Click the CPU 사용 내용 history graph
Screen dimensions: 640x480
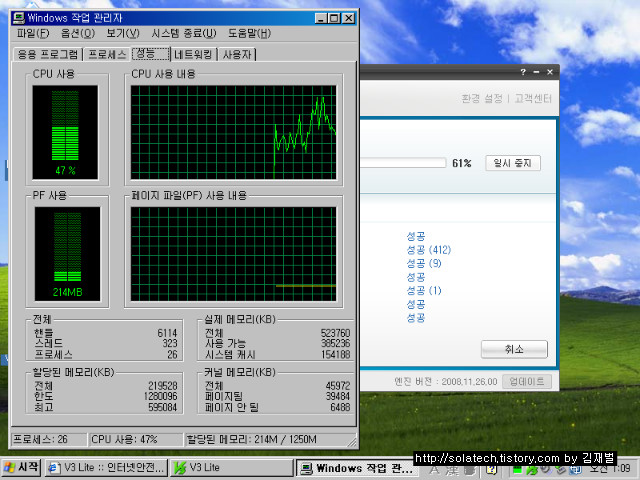(233, 132)
